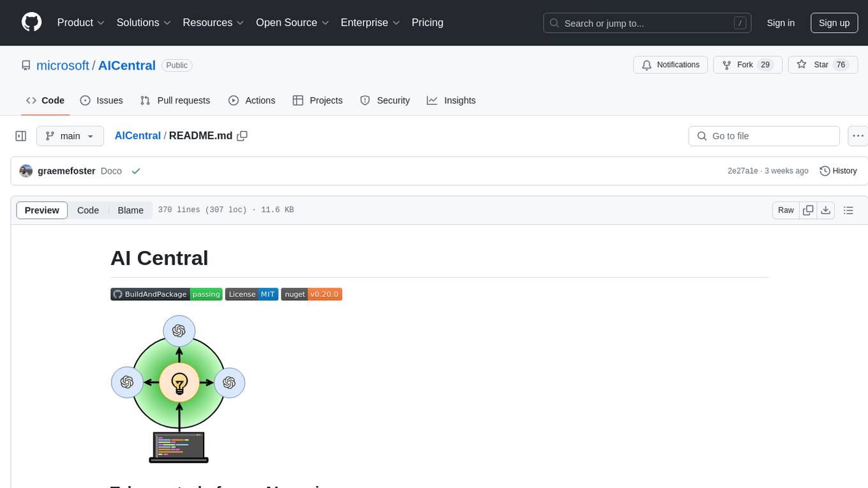
Task: Click the Sign up button
Action: tap(834, 23)
